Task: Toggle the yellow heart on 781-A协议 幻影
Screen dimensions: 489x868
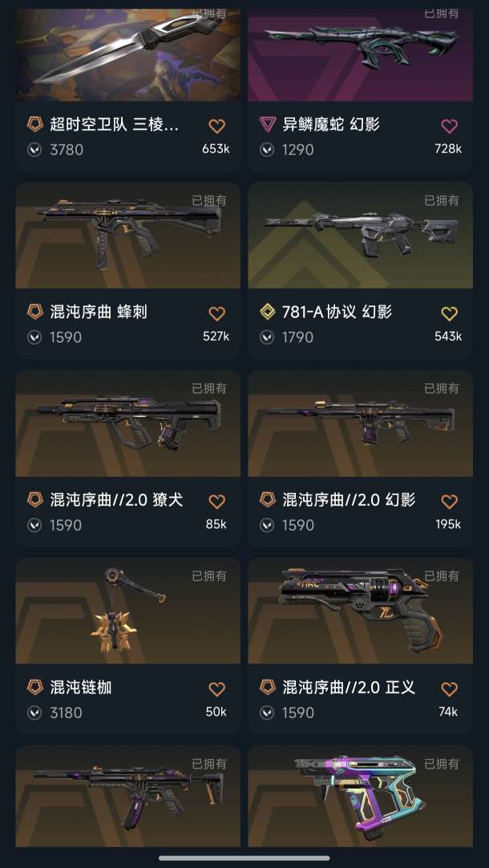Action: (x=449, y=314)
